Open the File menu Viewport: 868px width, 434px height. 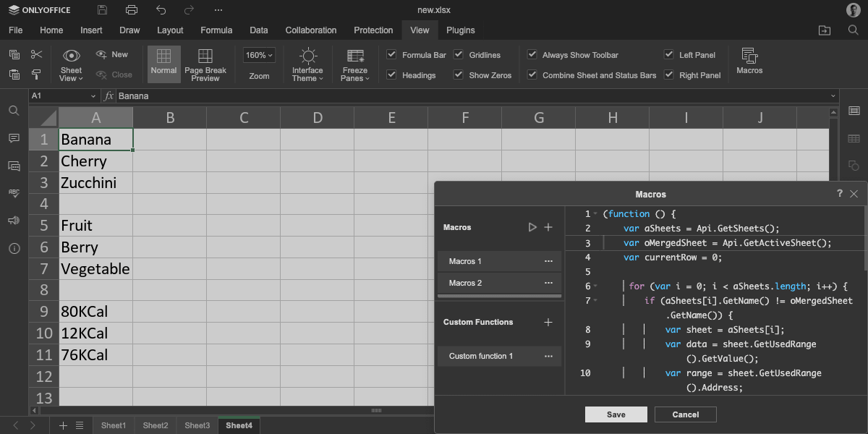15,30
